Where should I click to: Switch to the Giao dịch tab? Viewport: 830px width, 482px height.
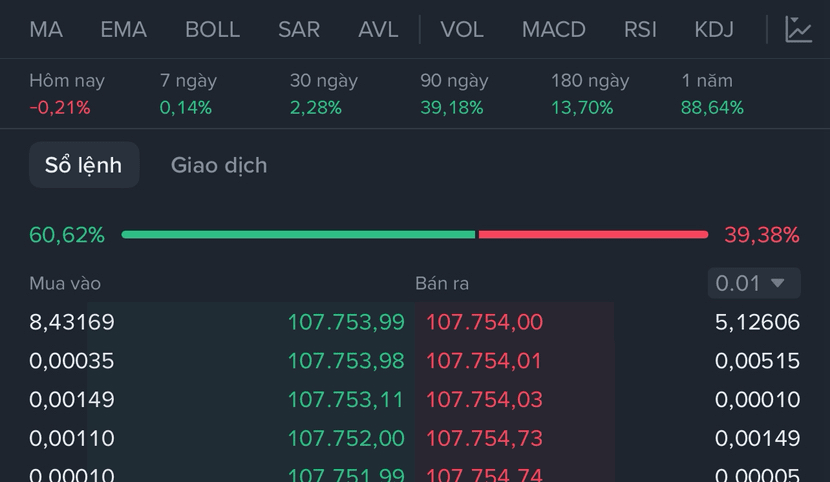tap(219, 165)
